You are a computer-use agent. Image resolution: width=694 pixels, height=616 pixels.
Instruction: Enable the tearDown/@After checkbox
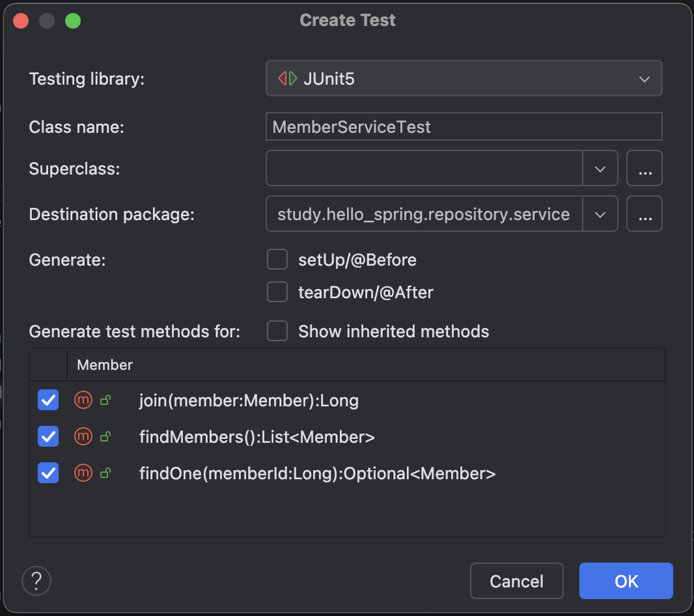(x=277, y=292)
